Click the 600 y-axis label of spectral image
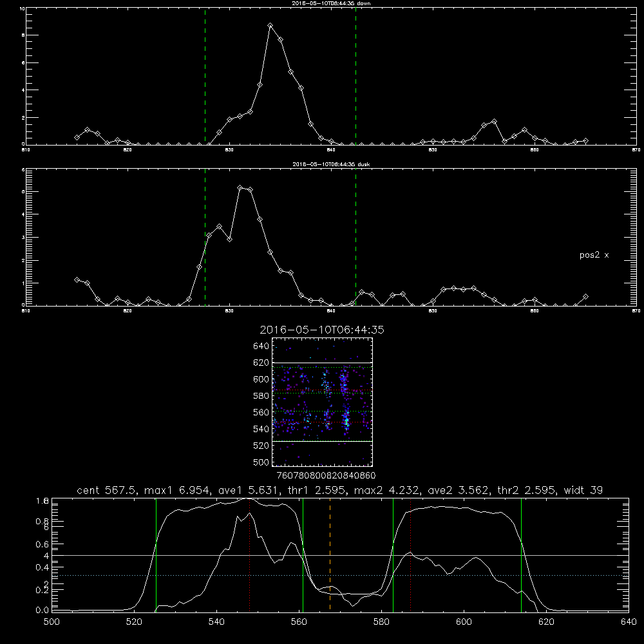The width and height of the screenshot is (644, 644). tap(261, 379)
